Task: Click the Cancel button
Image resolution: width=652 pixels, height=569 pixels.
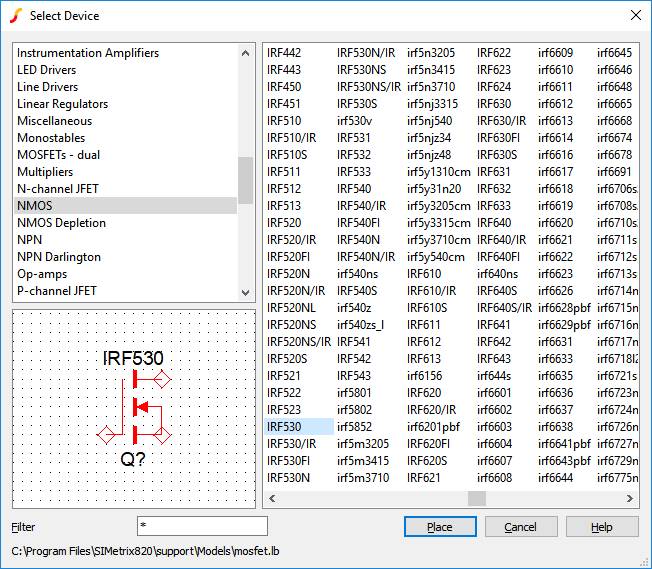Action: coord(520,527)
